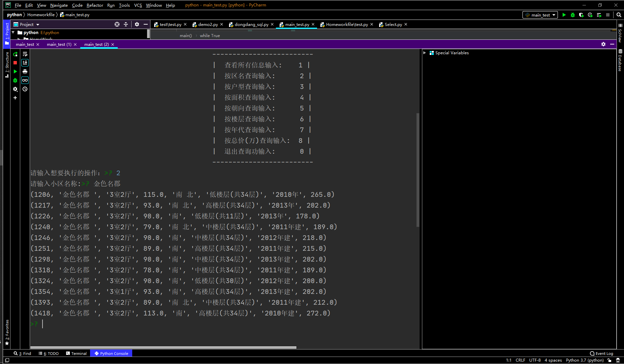This screenshot has height=364, width=624.
Task: Open the Event Log
Action: [601, 353]
